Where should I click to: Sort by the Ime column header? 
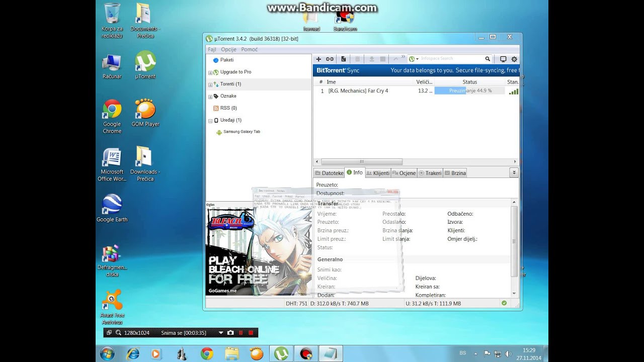(x=370, y=82)
